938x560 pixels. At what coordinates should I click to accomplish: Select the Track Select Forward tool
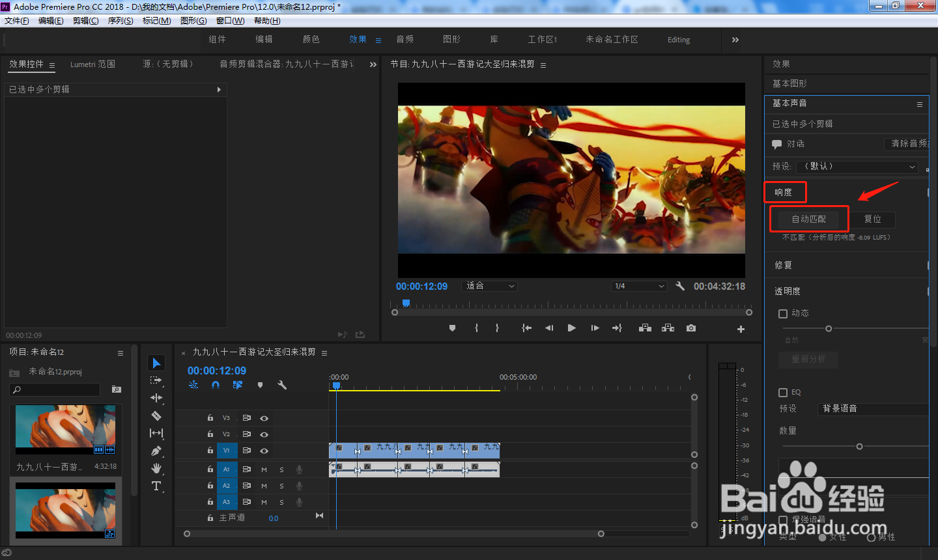(156, 380)
